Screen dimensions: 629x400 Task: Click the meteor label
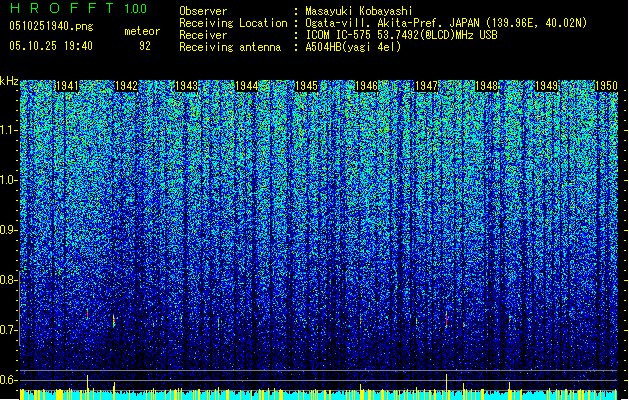click(x=142, y=31)
